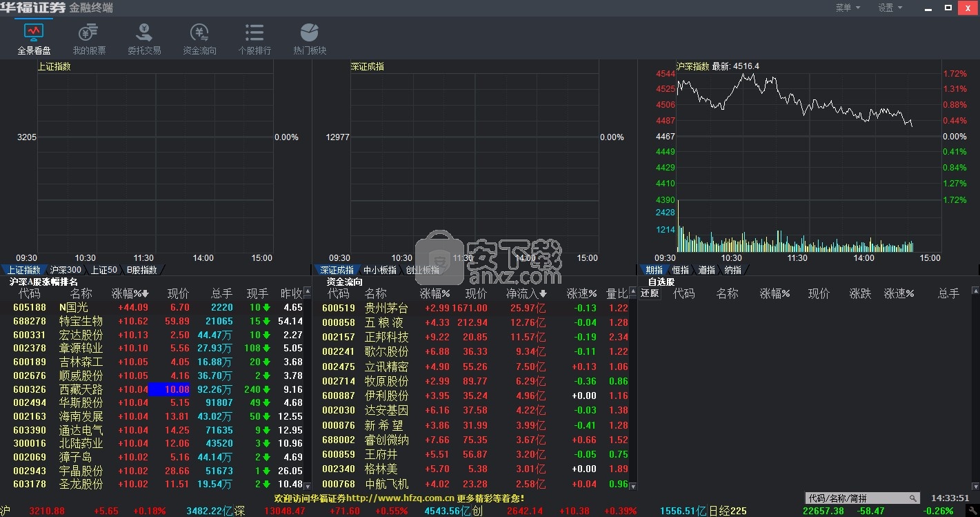Click the magnifier icon in search box
The width and height of the screenshot is (980, 517).
tap(912, 498)
